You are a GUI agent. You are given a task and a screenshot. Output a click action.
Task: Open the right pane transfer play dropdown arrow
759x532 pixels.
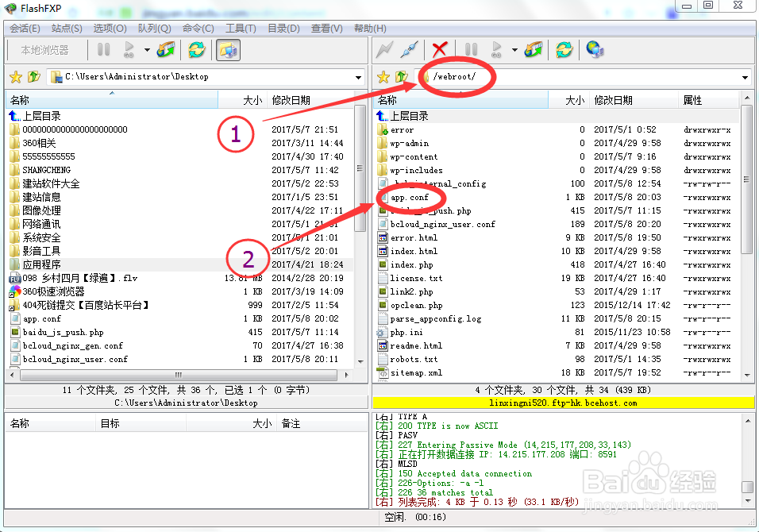514,49
